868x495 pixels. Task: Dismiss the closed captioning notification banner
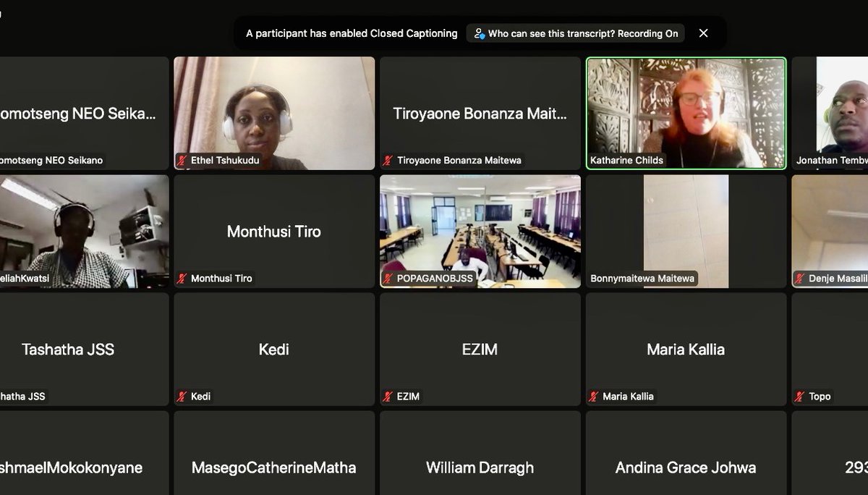703,33
